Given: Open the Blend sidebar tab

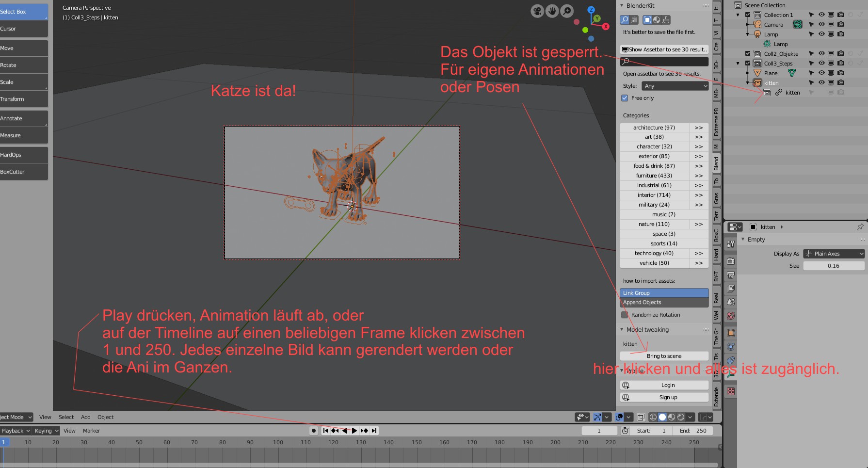Looking at the screenshot, I should coord(716,163).
